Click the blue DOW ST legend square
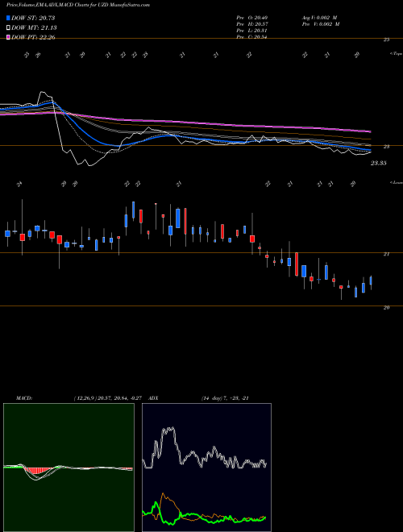Image resolution: width=403 pixels, height=532 pixels. tap(9, 18)
